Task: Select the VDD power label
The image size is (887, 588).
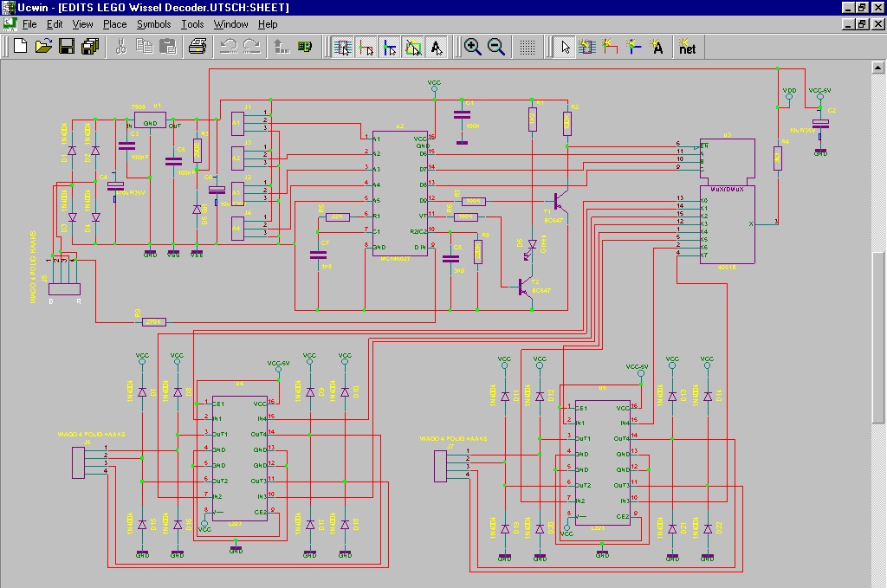Action: click(789, 90)
